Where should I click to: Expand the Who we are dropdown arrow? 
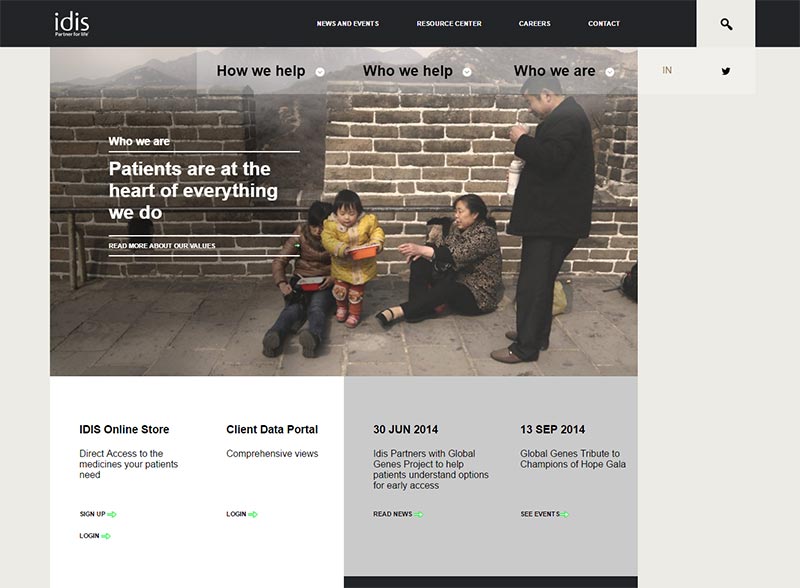pos(610,72)
